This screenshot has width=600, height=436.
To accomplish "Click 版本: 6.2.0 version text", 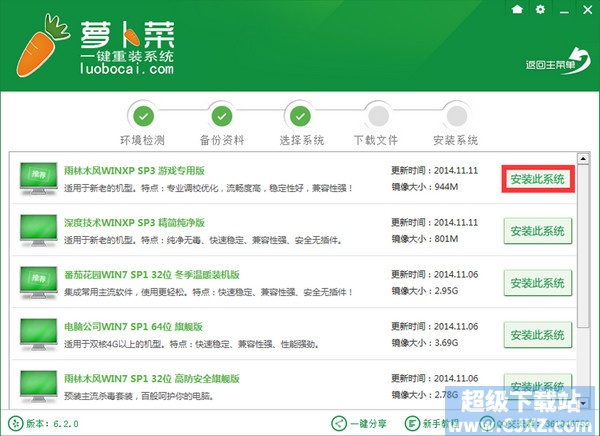I will tap(52, 424).
